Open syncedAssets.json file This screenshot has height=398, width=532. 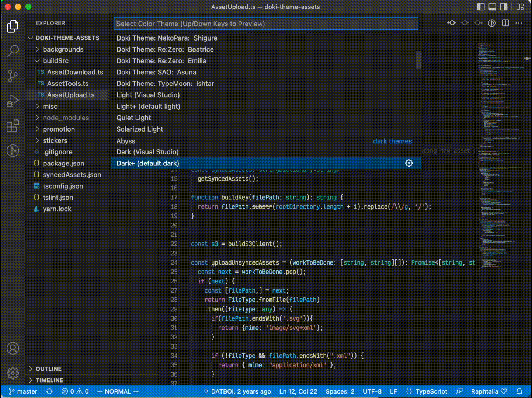[x=72, y=175]
